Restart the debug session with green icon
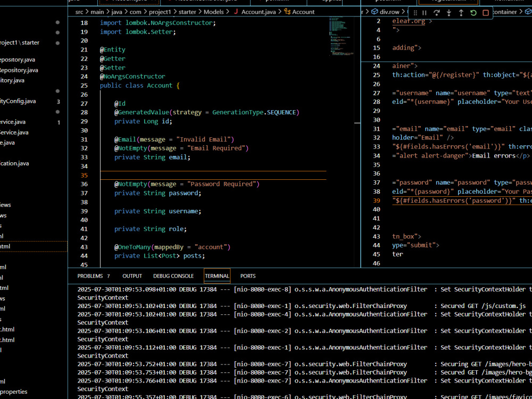 pos(473,13)
